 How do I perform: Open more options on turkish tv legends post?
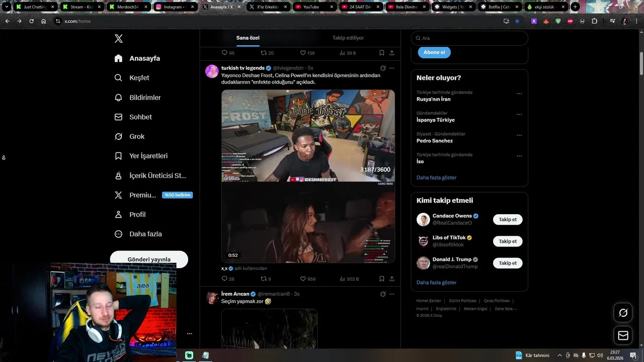tap(392, 68)
